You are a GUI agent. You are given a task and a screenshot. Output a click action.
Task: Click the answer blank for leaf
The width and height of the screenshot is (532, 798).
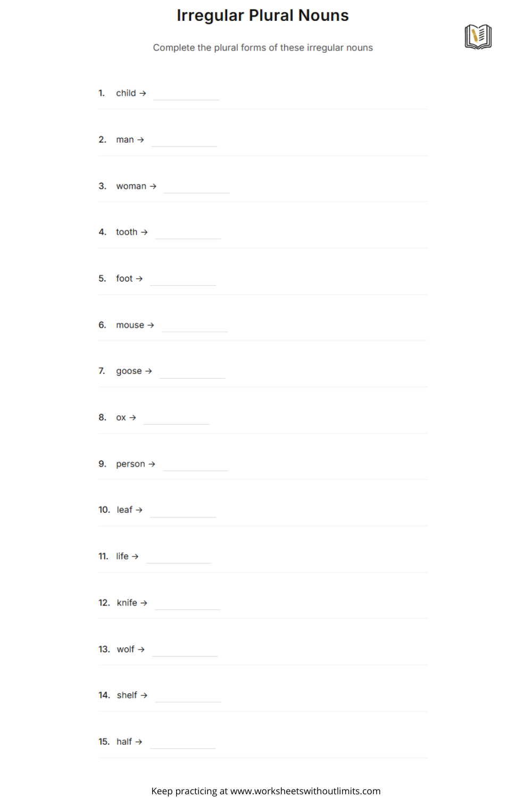tap(183, 511)
